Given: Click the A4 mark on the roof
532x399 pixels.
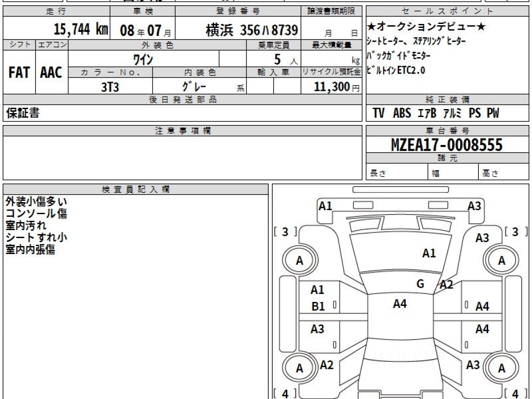Looking at the screenshot, I should pos(400,304).
